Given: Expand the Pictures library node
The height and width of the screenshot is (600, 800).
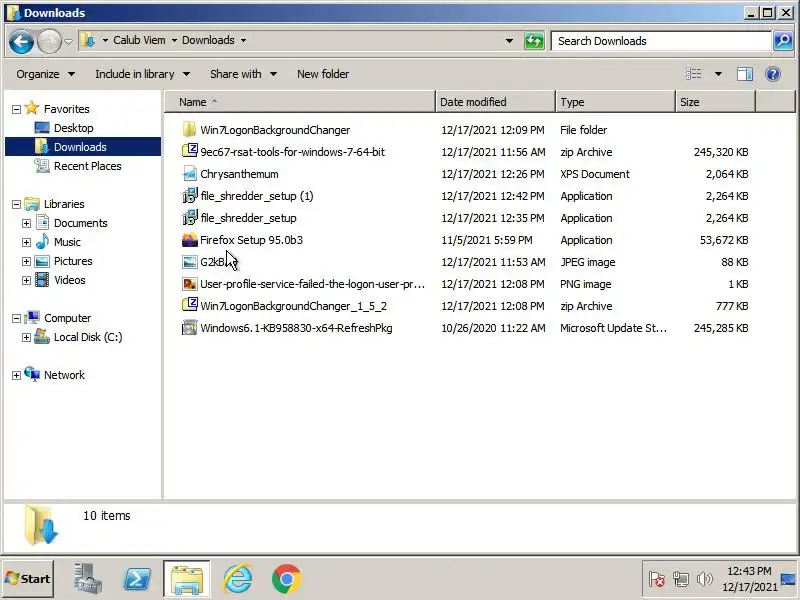Looking at the screenshot, I should click(26, 261).
